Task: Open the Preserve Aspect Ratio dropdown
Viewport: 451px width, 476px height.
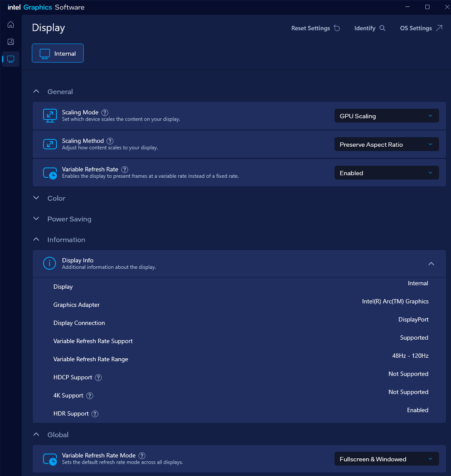Action: pyautogui.click(x=386, y=145)
